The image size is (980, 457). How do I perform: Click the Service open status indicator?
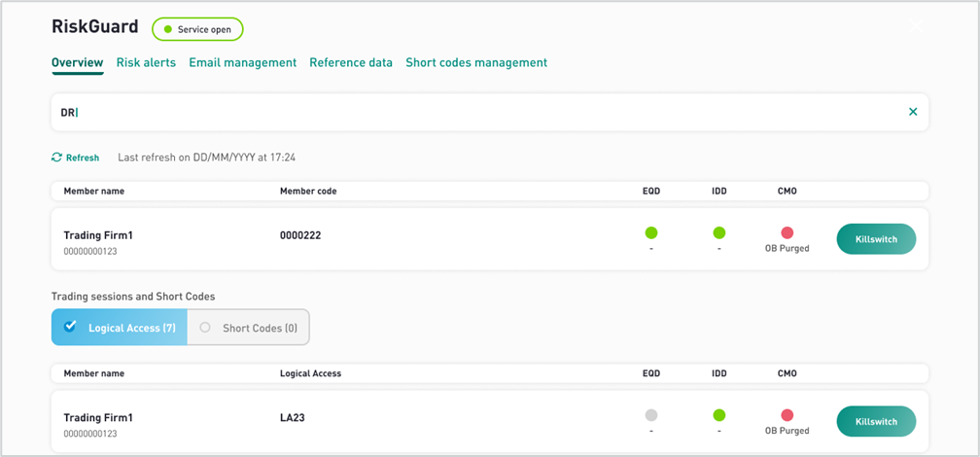tap(197, 29)
